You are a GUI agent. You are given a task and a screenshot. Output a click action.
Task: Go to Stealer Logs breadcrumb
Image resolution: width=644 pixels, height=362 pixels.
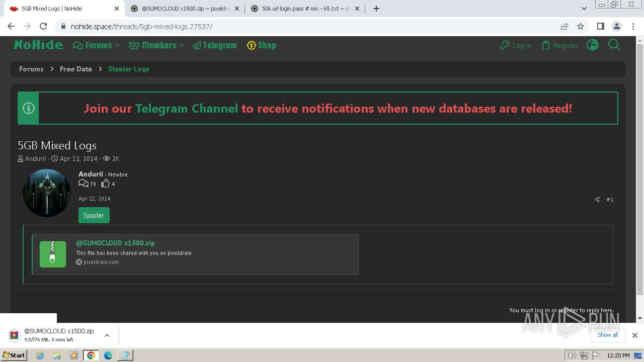click(129, 69)
